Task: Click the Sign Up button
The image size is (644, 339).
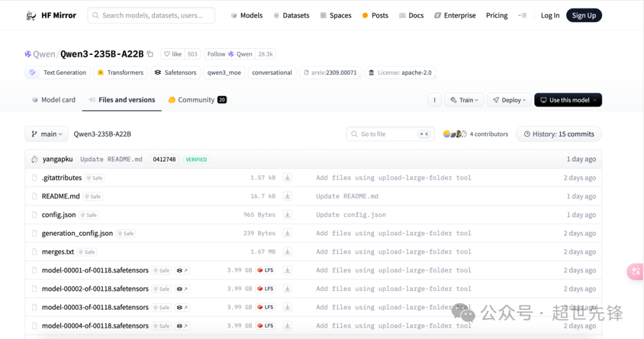Action: [x=584, y=15]
